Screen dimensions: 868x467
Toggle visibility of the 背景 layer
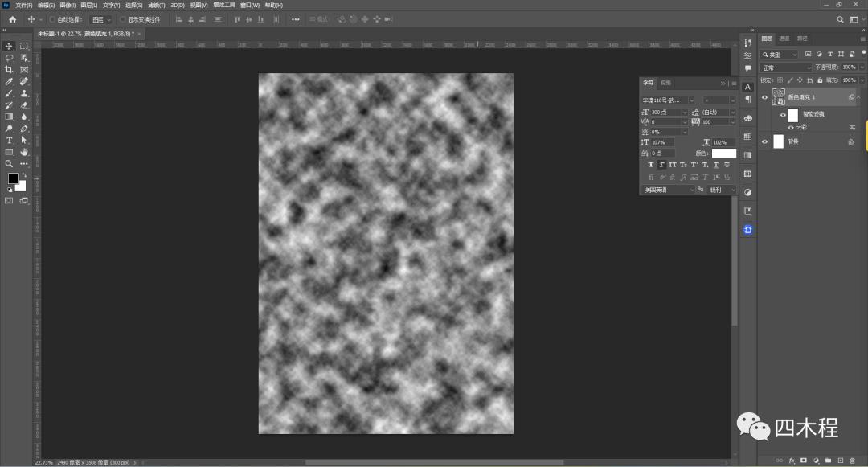coord(764,141)
